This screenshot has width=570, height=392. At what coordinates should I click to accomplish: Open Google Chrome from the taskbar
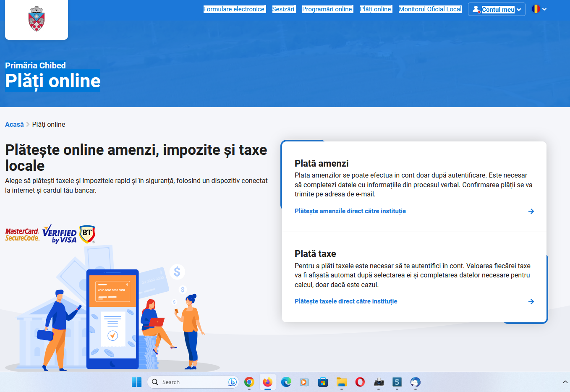click(249, 382)
